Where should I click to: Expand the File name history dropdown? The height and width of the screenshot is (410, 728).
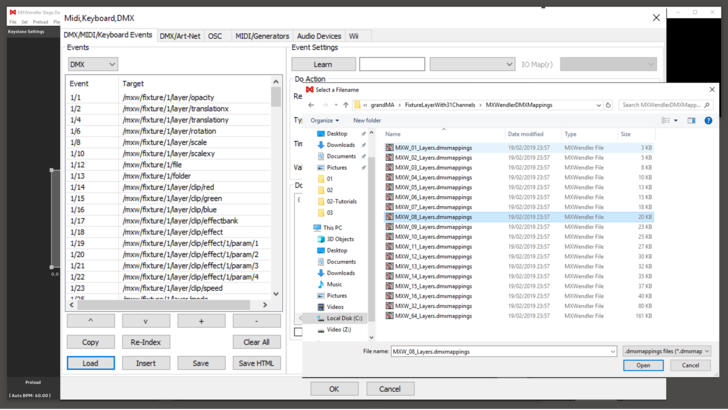[612, 351]
